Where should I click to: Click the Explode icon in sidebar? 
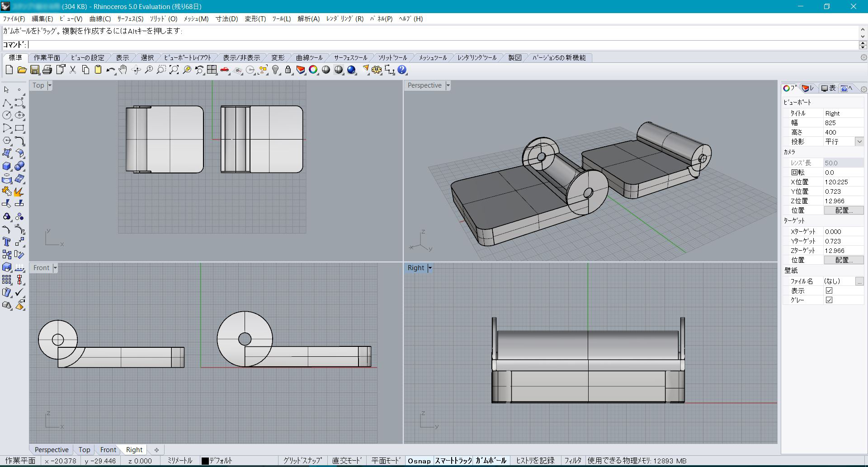pos(19,191)
